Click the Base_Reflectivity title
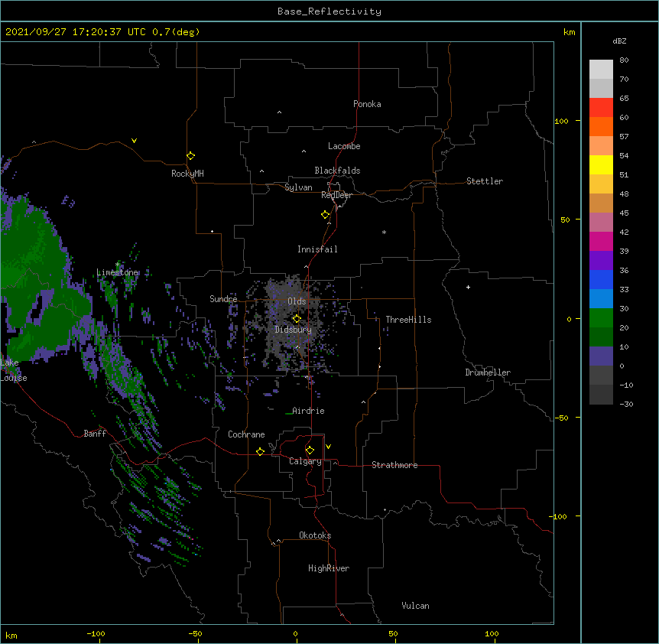This screenshot has width=659, height=644. coord(329,11)
